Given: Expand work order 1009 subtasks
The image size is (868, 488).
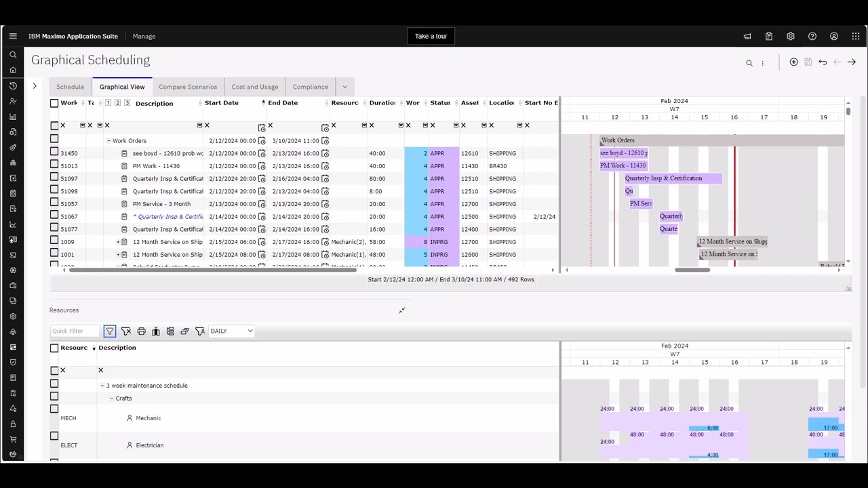Looking at the screenshot, I should click(118, 242).
